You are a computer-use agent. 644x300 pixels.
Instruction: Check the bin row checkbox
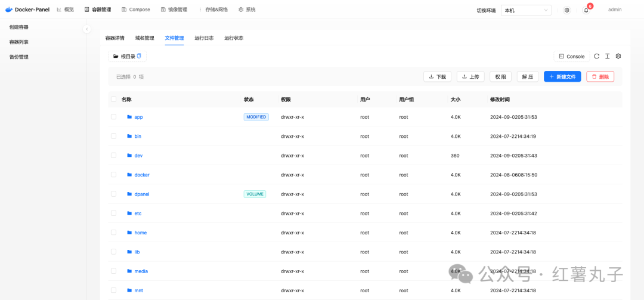tap(114, 136)
